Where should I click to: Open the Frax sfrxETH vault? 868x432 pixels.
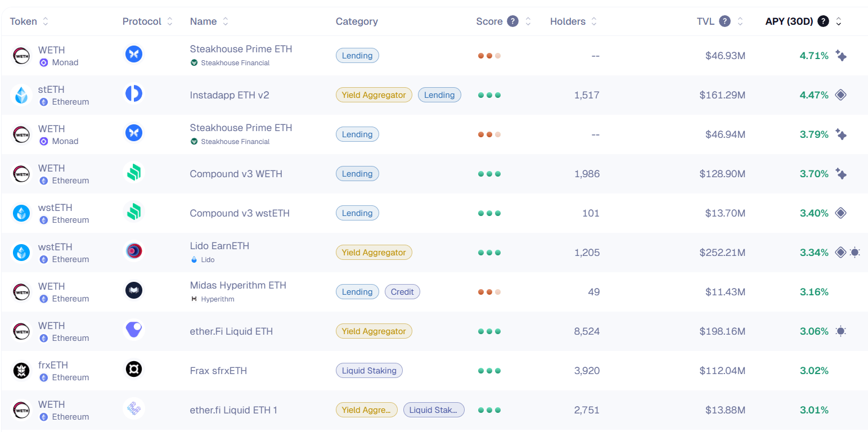click(x=218, y=371)
